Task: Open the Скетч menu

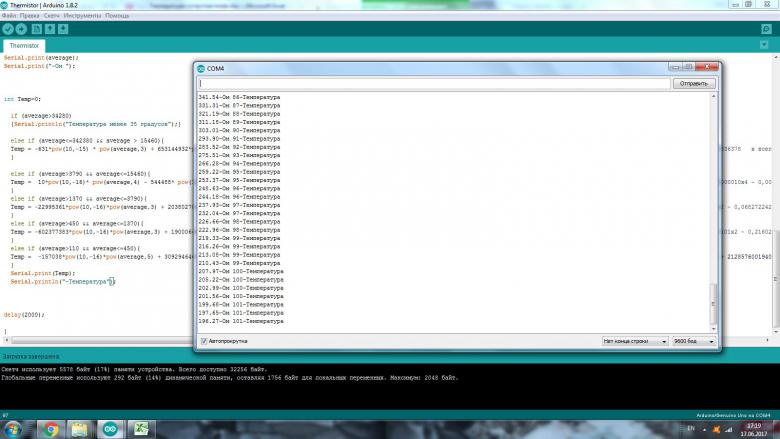Action: pyautogui.click(x=51, y=16)
